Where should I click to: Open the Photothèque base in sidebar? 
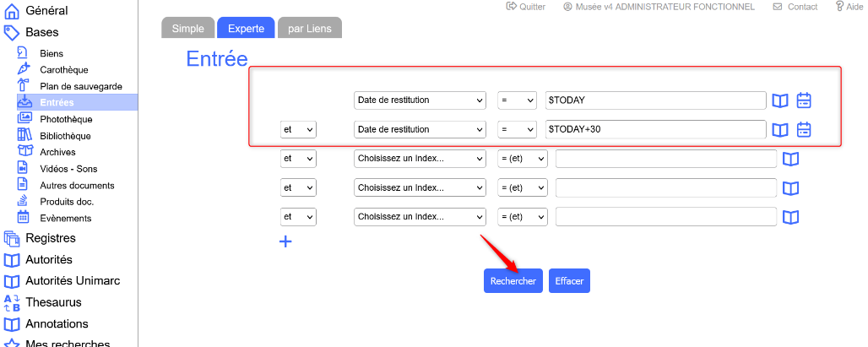click(66, 119)
